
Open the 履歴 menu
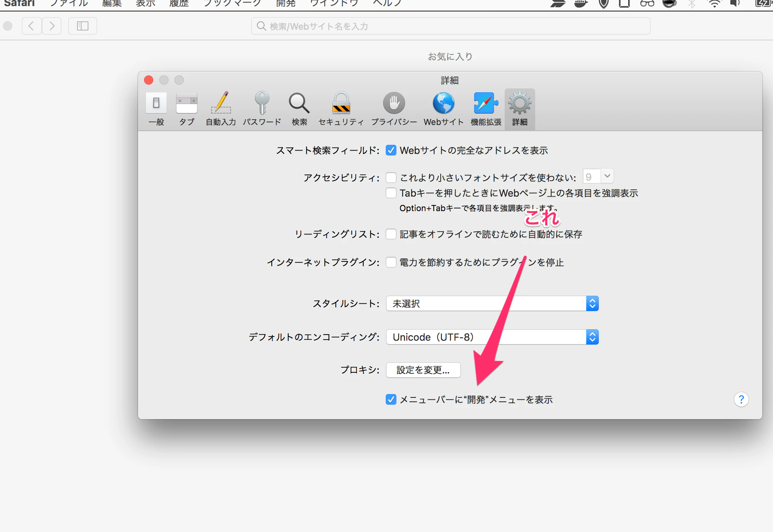(x=179, y=3)
